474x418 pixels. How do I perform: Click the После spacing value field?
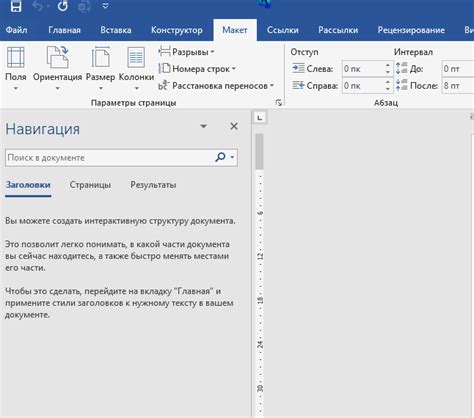click(458, 86)
